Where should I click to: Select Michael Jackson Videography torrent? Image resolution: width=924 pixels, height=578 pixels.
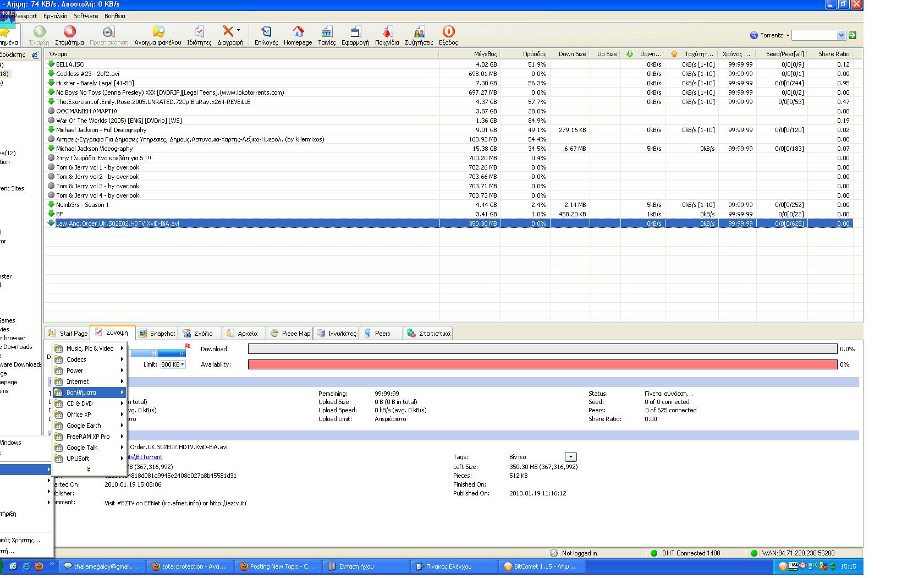[449, 149]
